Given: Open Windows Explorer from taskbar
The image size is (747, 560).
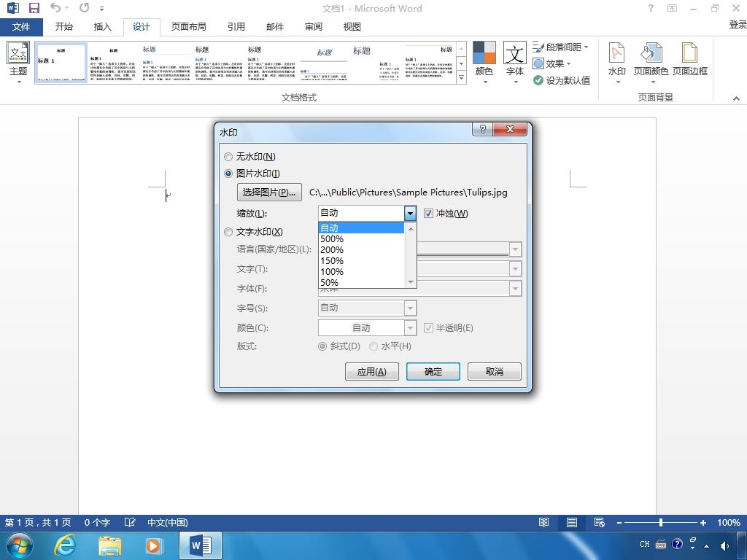Looking at the screenshot, I should 109,545.
